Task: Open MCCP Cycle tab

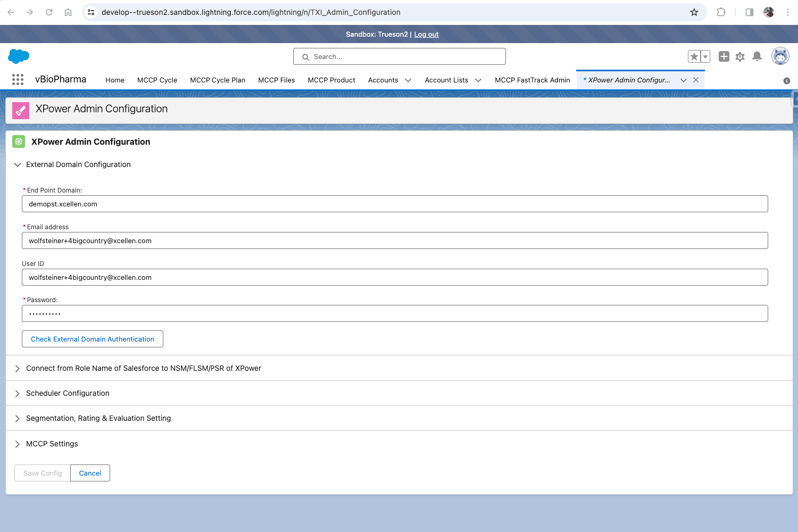Action: coord(157,80)
